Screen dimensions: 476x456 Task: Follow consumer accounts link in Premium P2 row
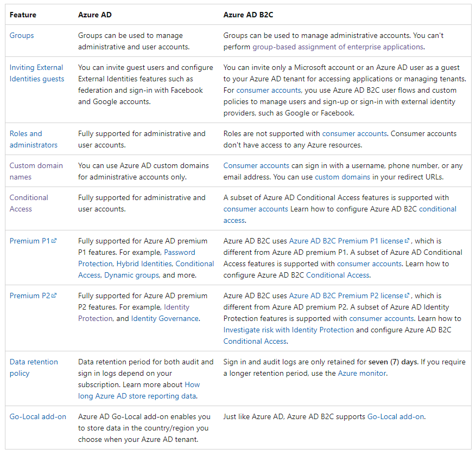382,318
